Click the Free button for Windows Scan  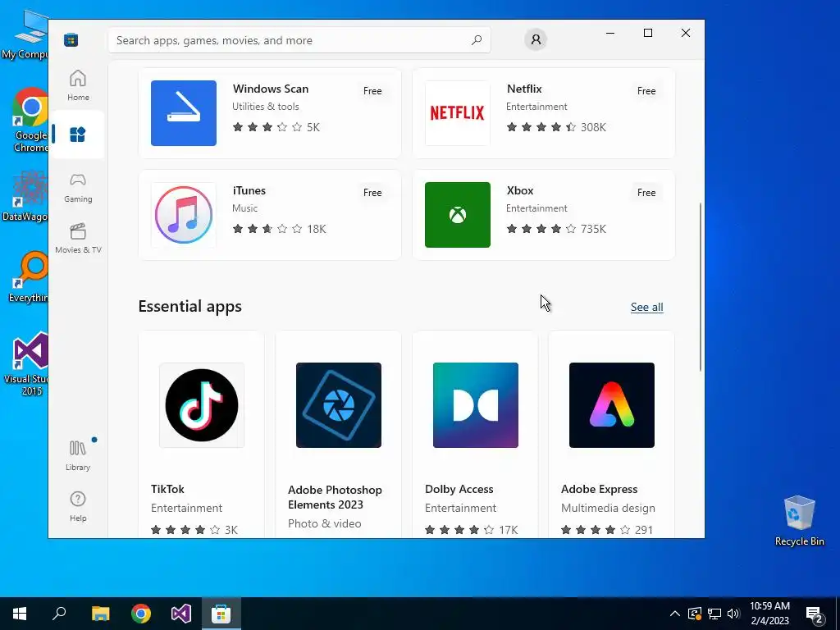(x=372, y=91)
